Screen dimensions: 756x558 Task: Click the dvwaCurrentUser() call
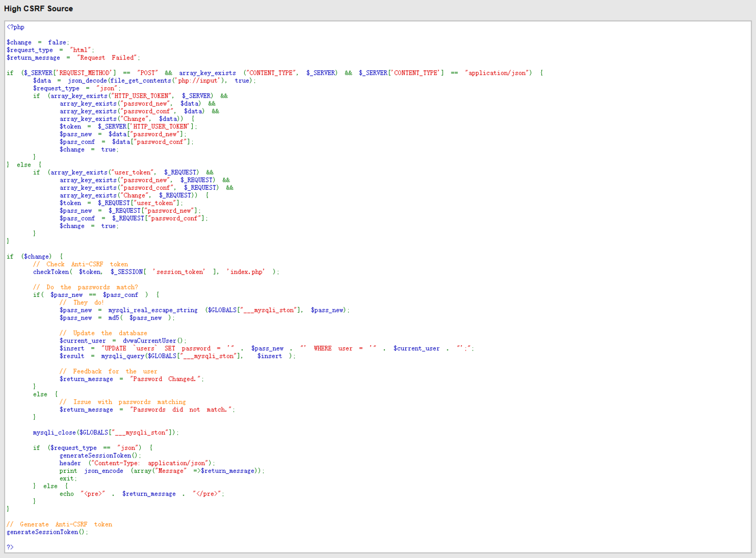(x=154, y=340)
